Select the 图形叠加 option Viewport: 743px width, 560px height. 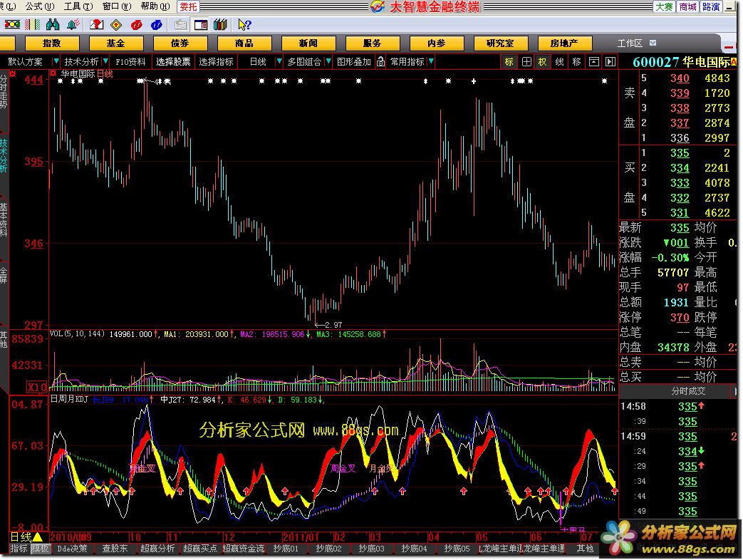tap(354, 61)
